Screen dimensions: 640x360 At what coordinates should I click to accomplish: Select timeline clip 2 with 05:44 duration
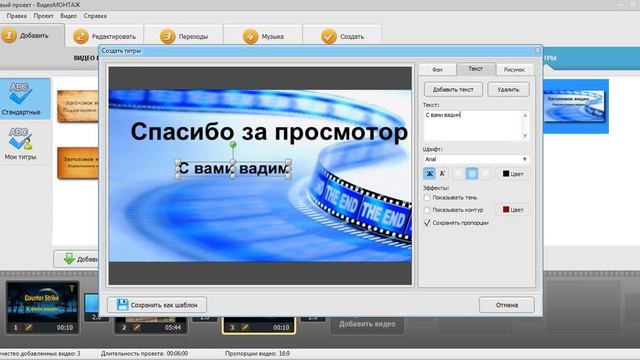(151, 326)
